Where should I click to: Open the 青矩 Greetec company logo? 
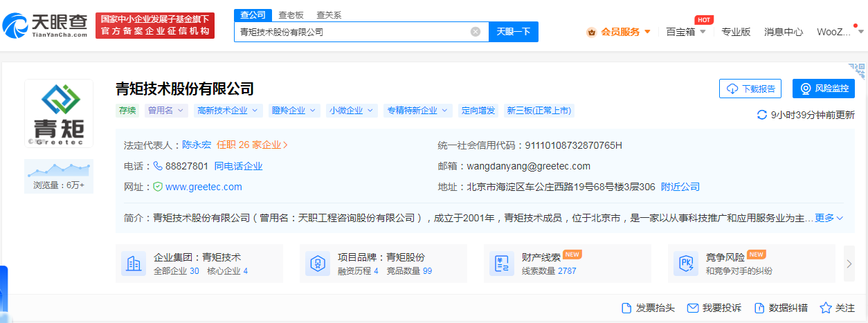tap(59, 113)
